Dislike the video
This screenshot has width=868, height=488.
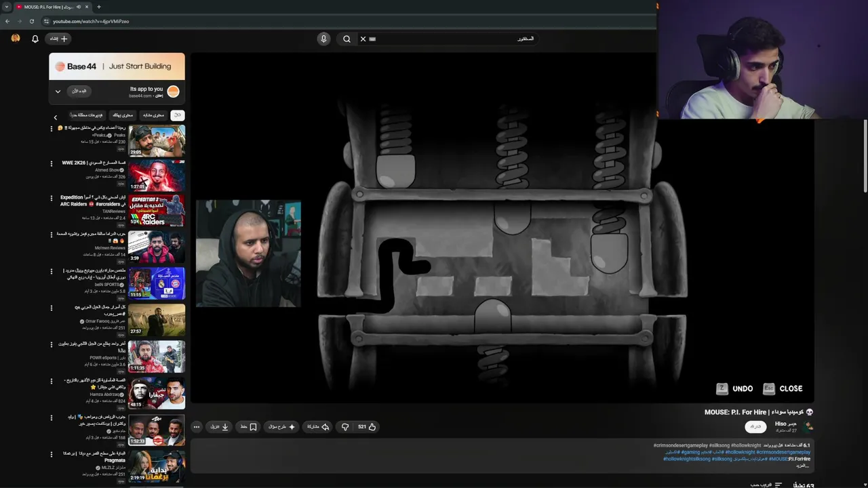345,427
